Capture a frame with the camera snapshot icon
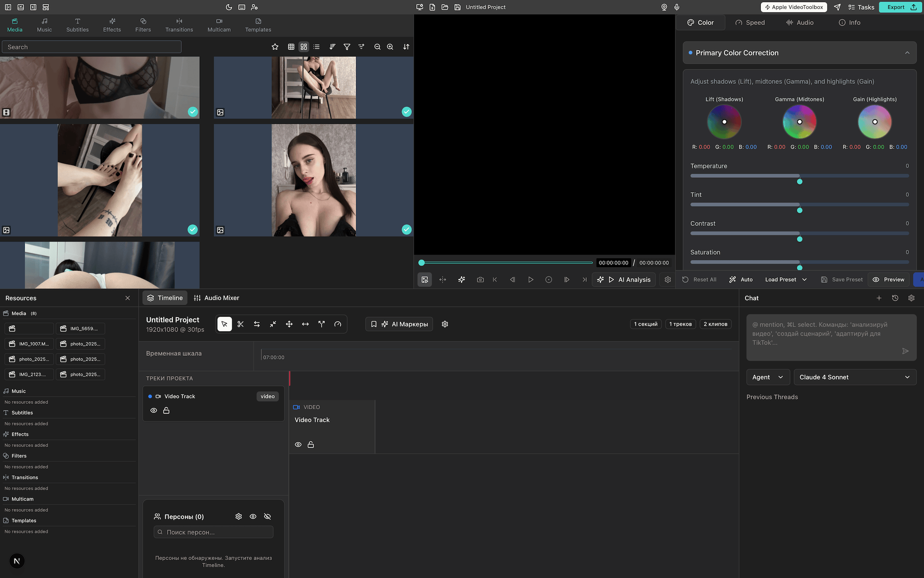Image resolution: width=924 pixels, height=578 pixels. tap(480, 280)
